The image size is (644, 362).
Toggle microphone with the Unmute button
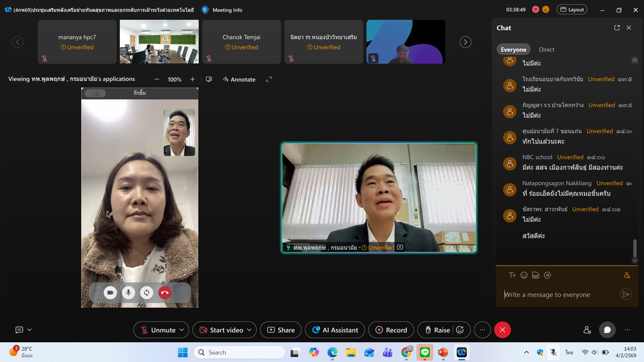(x=157, y=330)
